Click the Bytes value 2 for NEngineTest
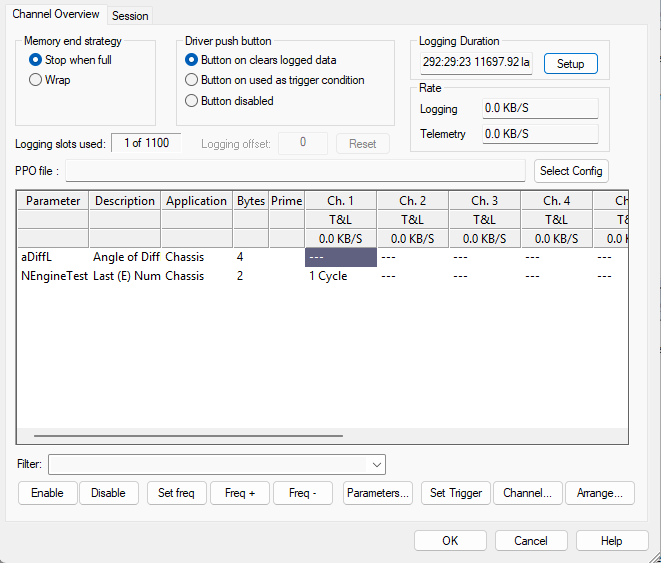661x563 pixels. (251, 276)
